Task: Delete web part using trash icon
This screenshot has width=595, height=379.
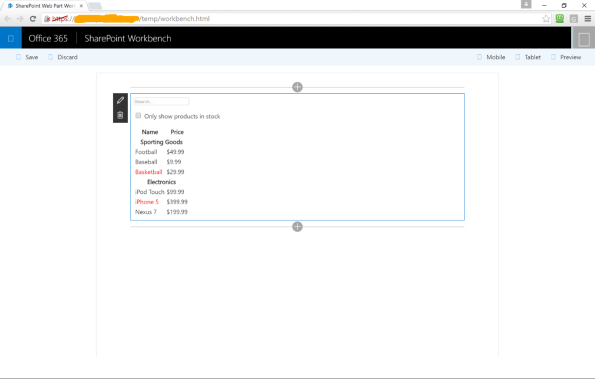Action: tap(120, 115)
